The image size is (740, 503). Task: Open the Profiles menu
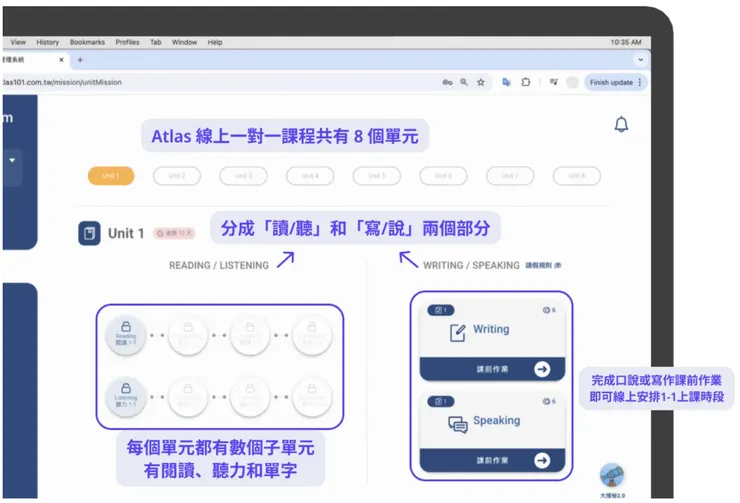coord(127,42)
